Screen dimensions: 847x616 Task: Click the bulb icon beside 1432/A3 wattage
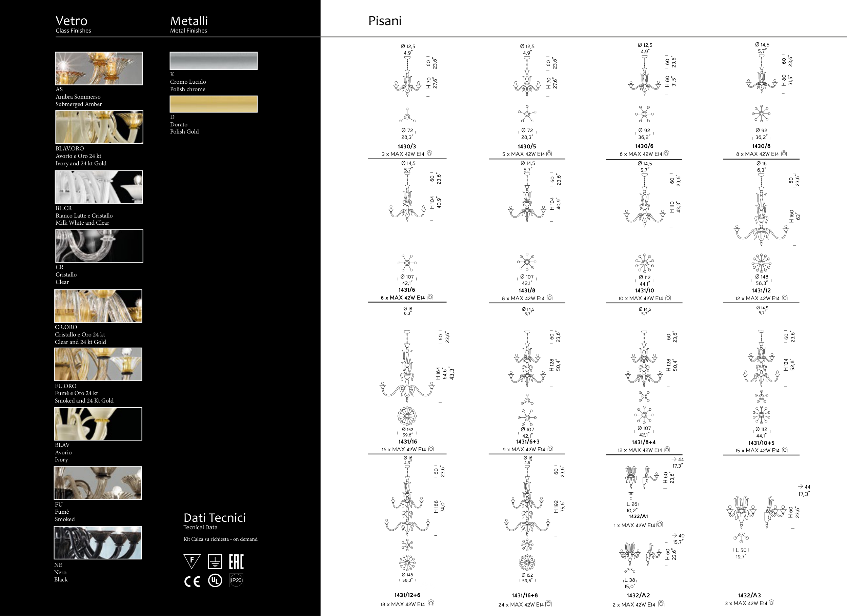771,602
